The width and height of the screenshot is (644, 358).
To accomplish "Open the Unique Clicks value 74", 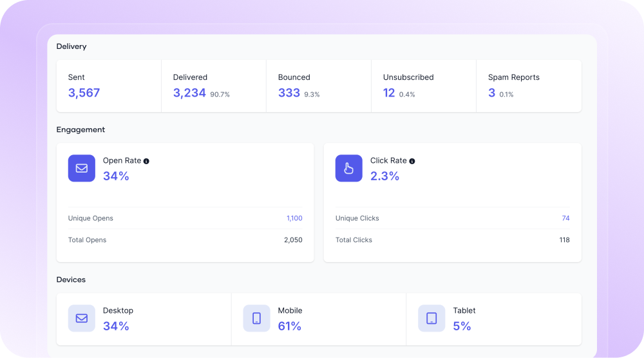I will pos(565,218).
